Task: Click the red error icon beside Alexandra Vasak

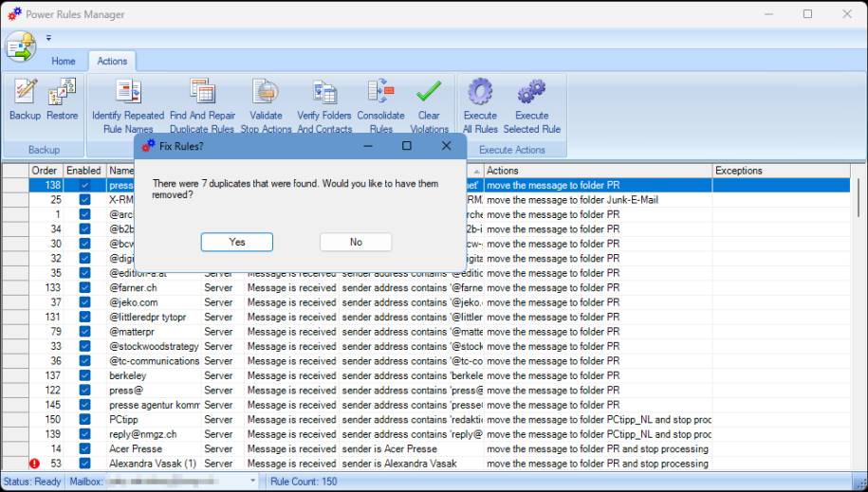Action: click(34, 464)
